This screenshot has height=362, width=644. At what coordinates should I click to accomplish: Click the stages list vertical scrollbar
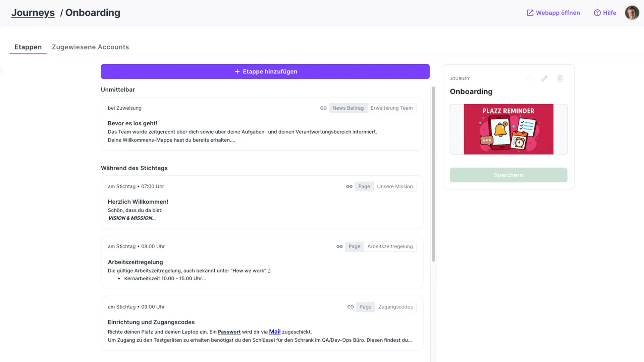(433, 174)
